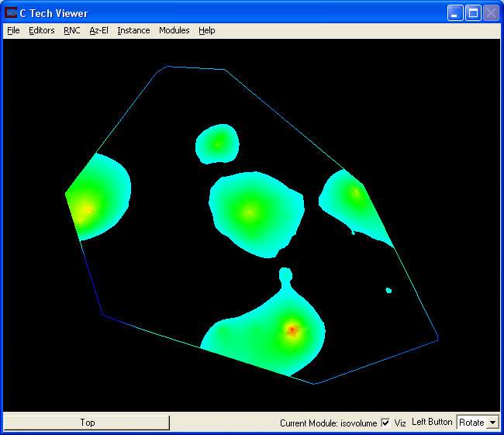This screenshot has height=435, width=504.
Task: Open the Az-El menu
Action: click(x=98, y=30)
